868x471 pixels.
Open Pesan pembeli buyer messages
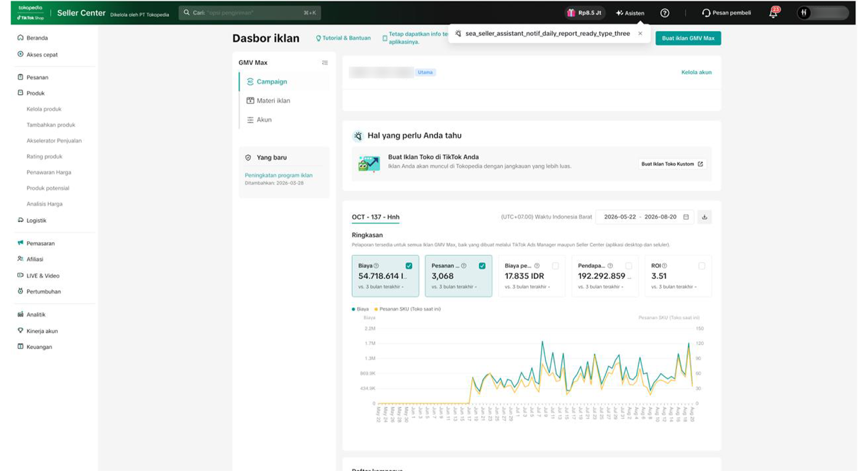tap(726, 12)
